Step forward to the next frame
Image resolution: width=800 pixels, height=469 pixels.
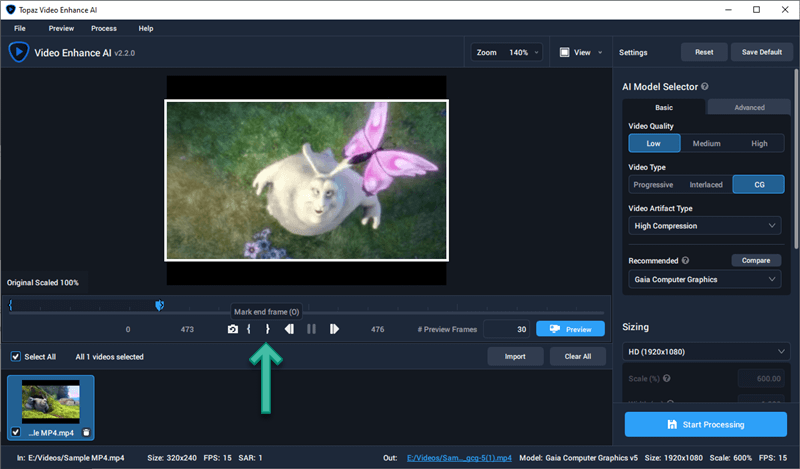coord(334,329)
